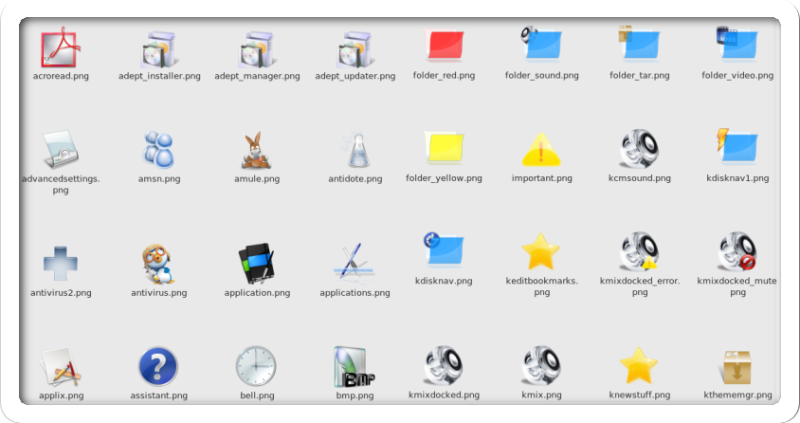Select the antivirus2.png blue cross icon
The width and height of the screenshot is (800, 423).
60,264
